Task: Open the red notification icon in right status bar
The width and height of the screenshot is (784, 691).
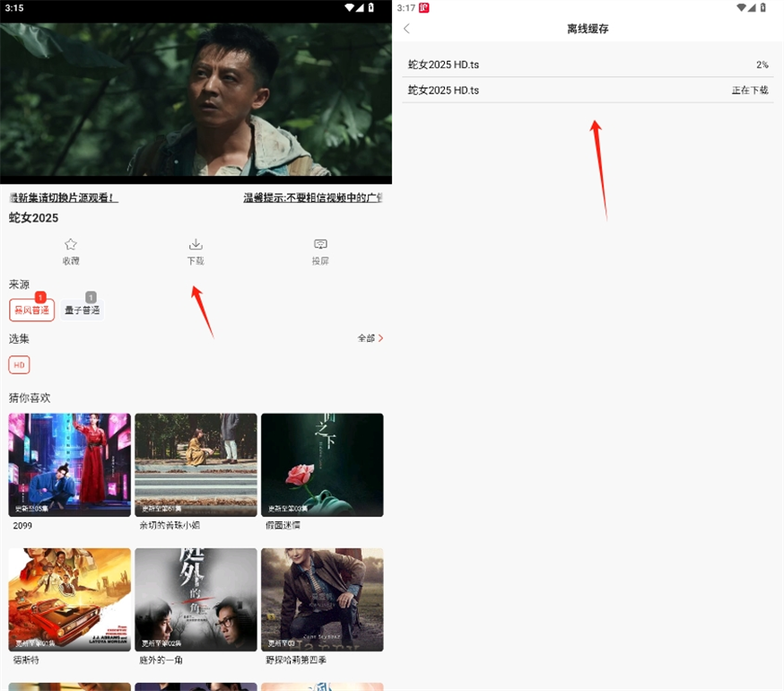Action: 424,7
